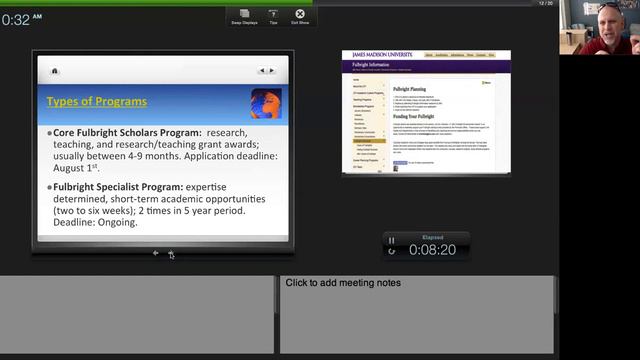Viewport: 640px width, 360px height.
Task: Click the globe image on the slide
Action: tap(266, 104)
